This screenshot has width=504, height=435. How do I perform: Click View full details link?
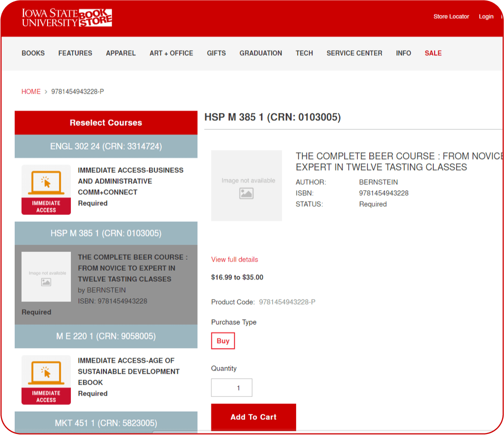click(x=235, y=260)
